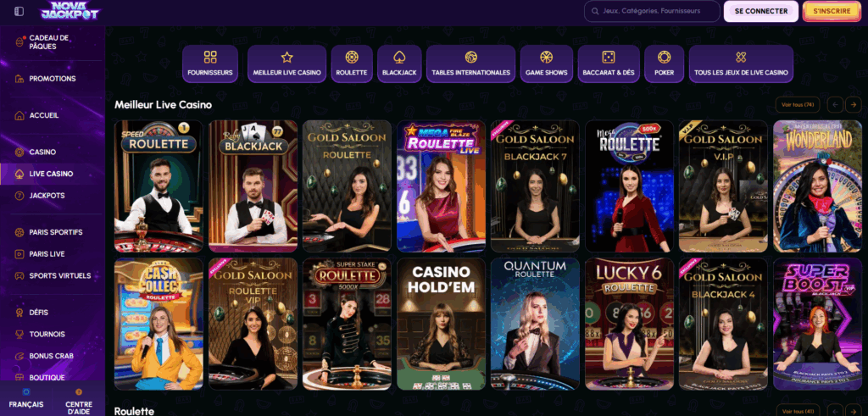Open the Poker chip category
The image size is (868, 416).
tap(664, 64)
